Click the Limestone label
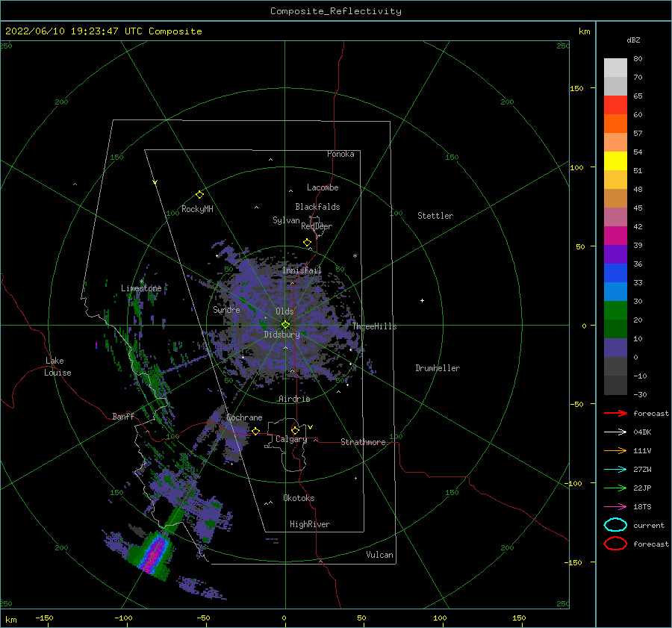 pos(141,288)
